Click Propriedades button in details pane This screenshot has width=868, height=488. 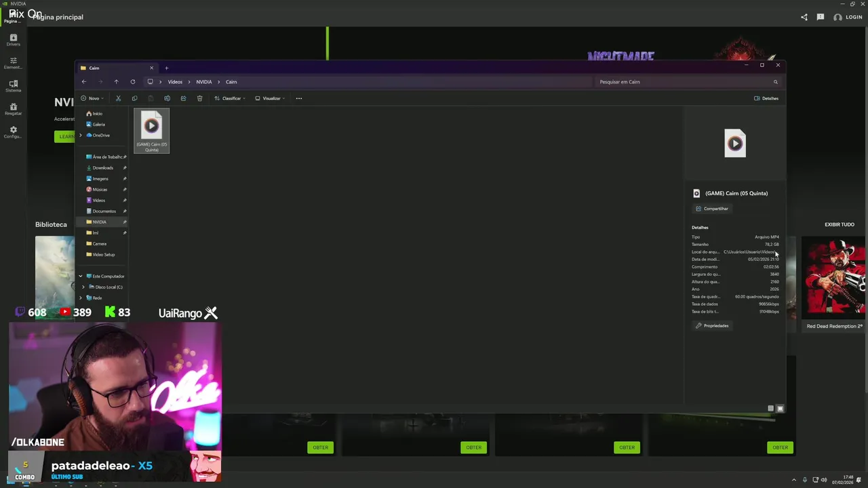712,326
